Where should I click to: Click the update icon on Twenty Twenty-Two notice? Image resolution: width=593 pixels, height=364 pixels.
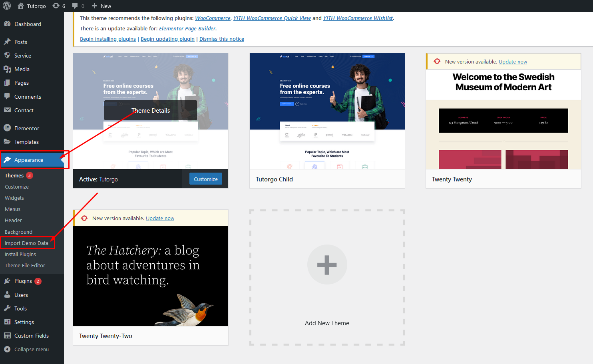click(x=84, y=218)
